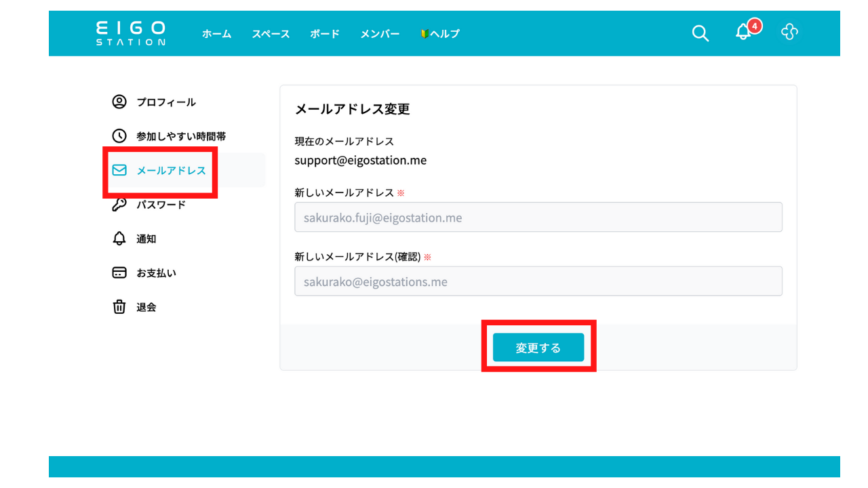Select the 参加しやすい時間帯 clock icon
The width and height of the screenshot is (868, 488).
(x=120, y=136)
